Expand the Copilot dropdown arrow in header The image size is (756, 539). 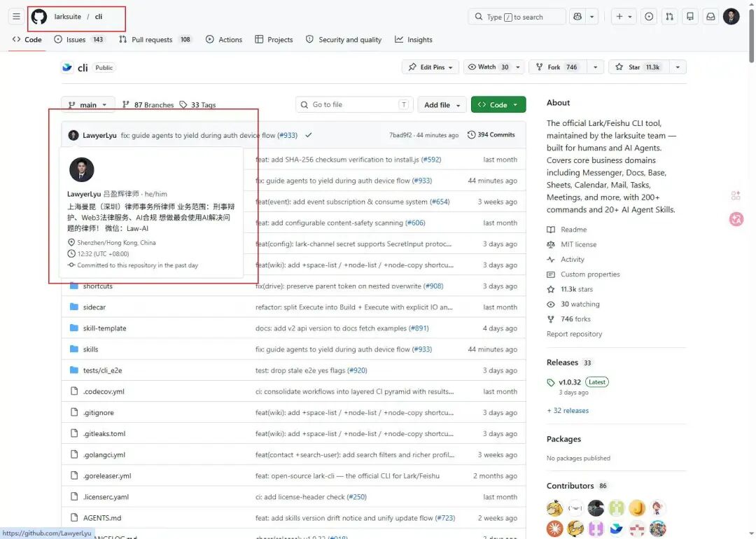(592, 16)
